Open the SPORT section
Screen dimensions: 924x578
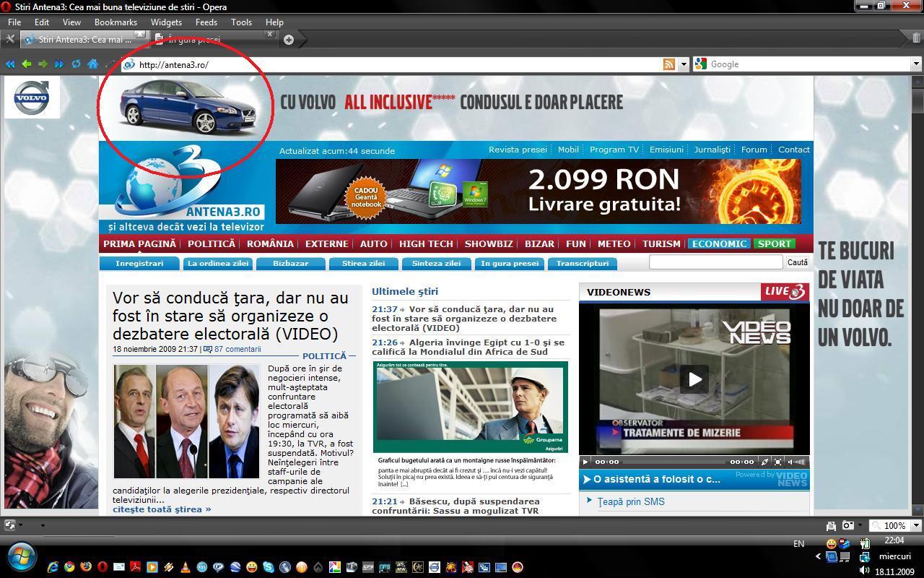[775, 243]
